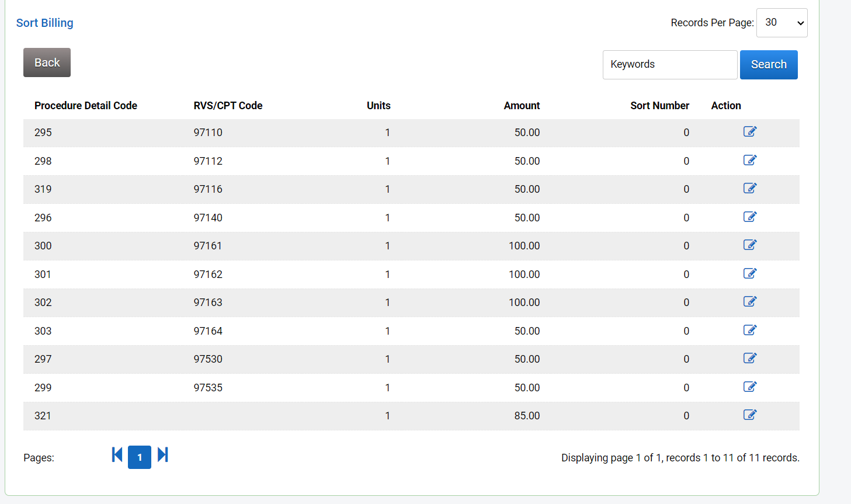Select page 1 in pagination
This screenshot has height=504, width=851.
click(x=140, y=457)
